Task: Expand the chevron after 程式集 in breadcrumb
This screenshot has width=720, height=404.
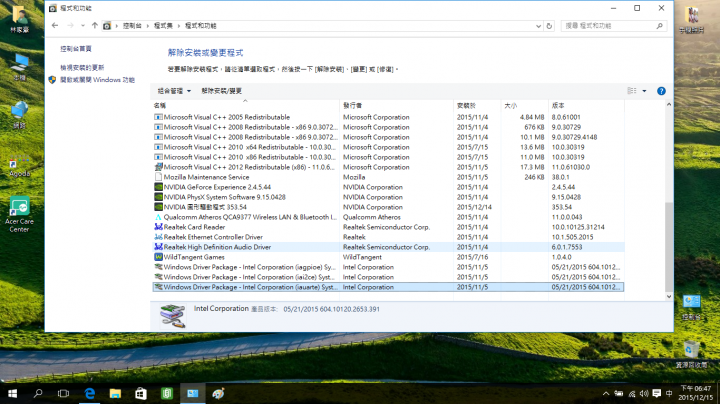Action: pos(179,26)
